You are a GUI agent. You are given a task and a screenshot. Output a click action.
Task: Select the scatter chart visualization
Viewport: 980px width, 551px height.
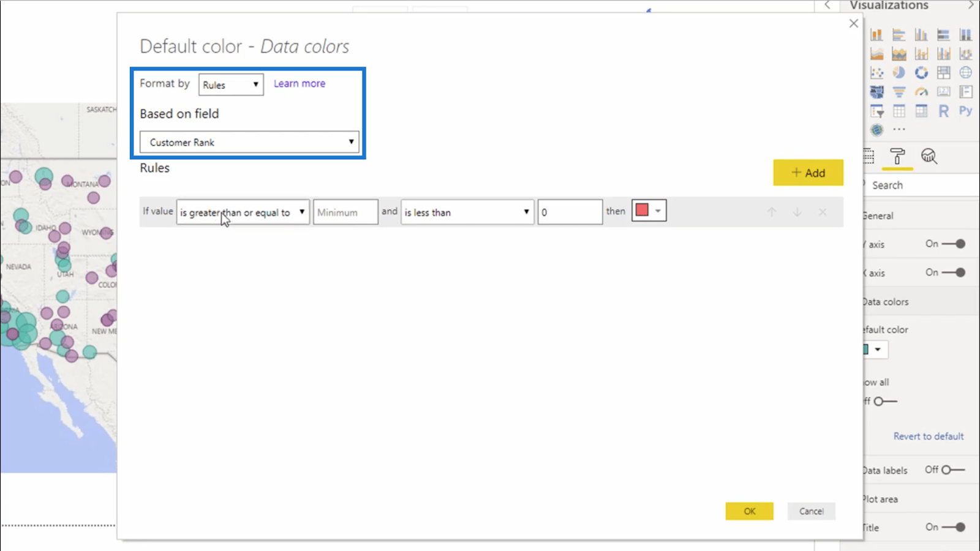click(x=876, y=73)
